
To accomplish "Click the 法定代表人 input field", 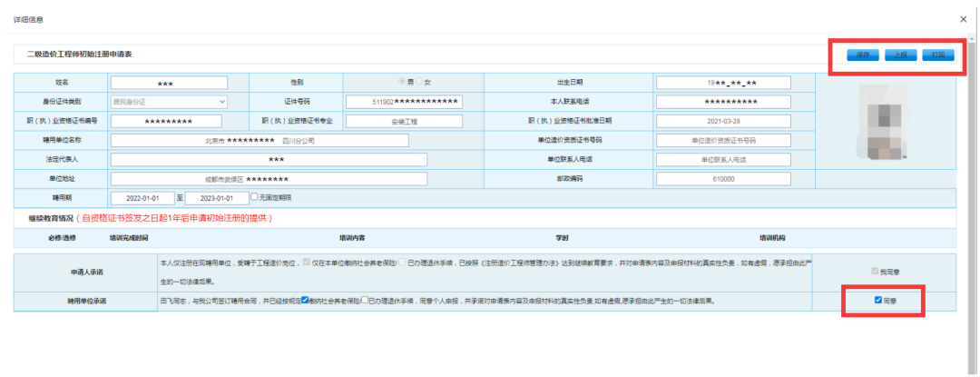I will [268, 159].
